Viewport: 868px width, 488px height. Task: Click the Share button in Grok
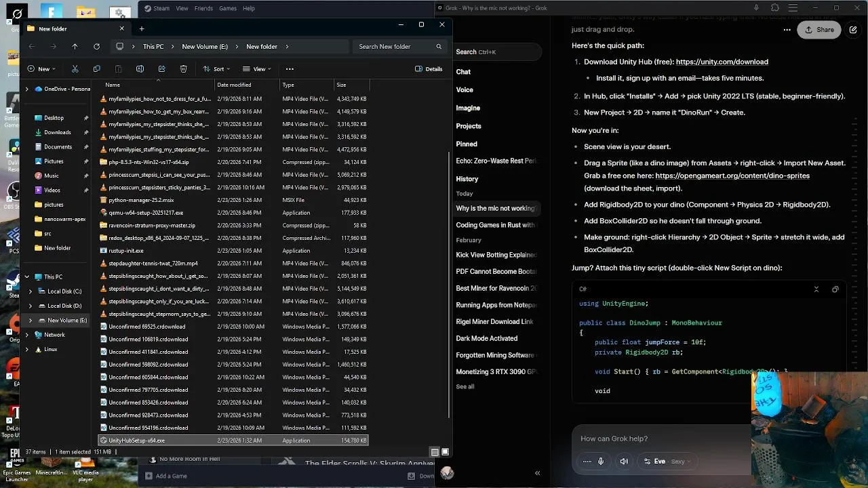819,30
